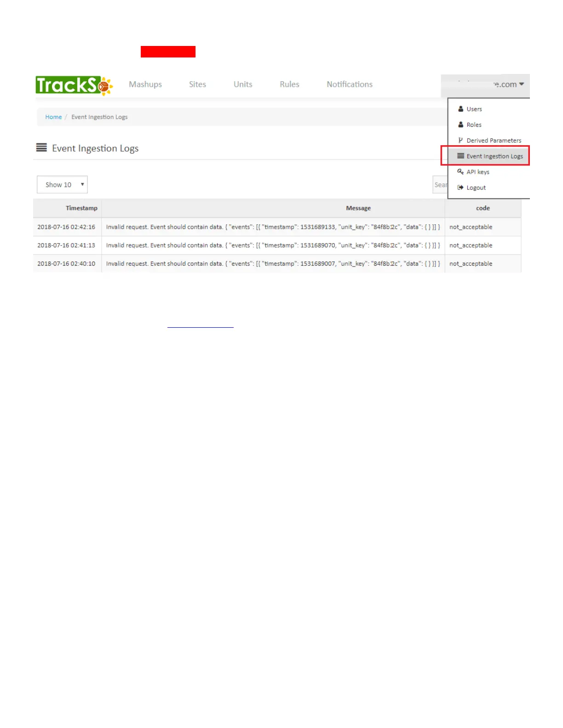563x728 pixels.
Task: Click the Roles person icon
Action: point(460,125)
